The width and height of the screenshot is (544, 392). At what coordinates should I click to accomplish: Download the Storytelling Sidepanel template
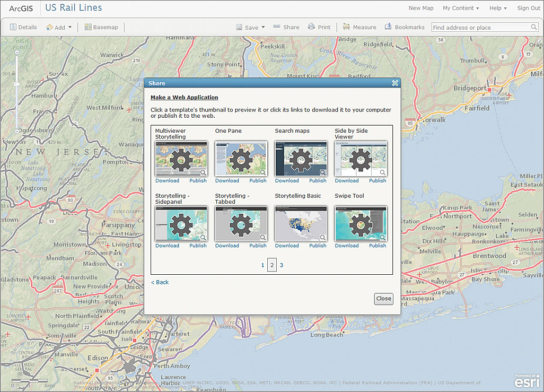(167, 246)
